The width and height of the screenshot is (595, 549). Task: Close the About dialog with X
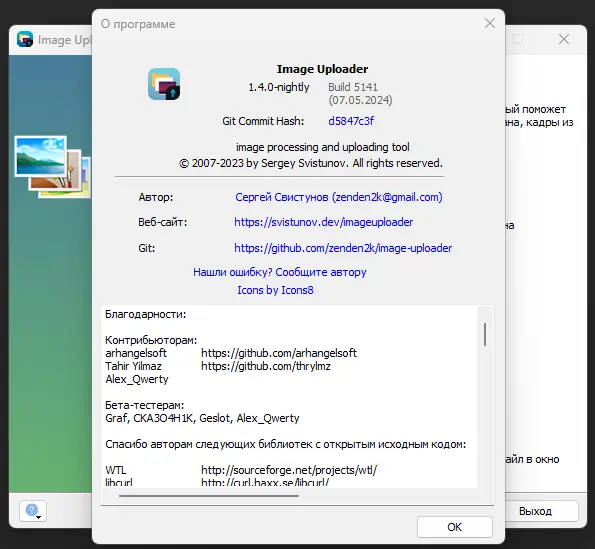490,23
